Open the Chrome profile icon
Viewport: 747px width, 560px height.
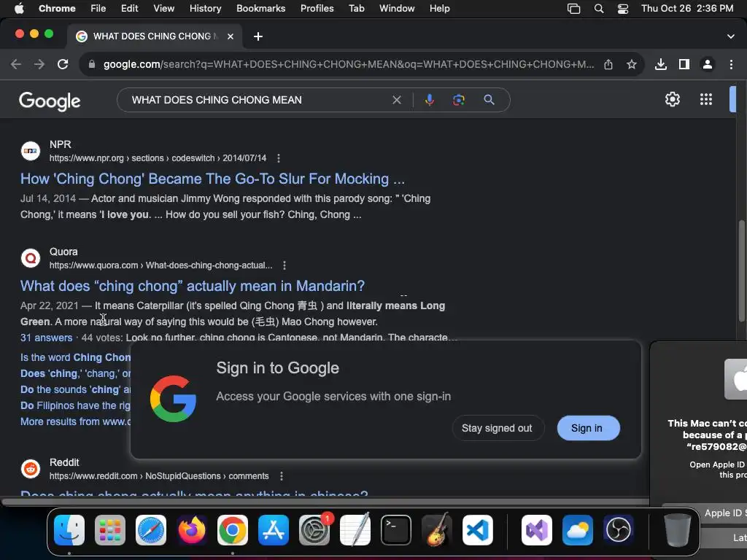coord(708,64)
